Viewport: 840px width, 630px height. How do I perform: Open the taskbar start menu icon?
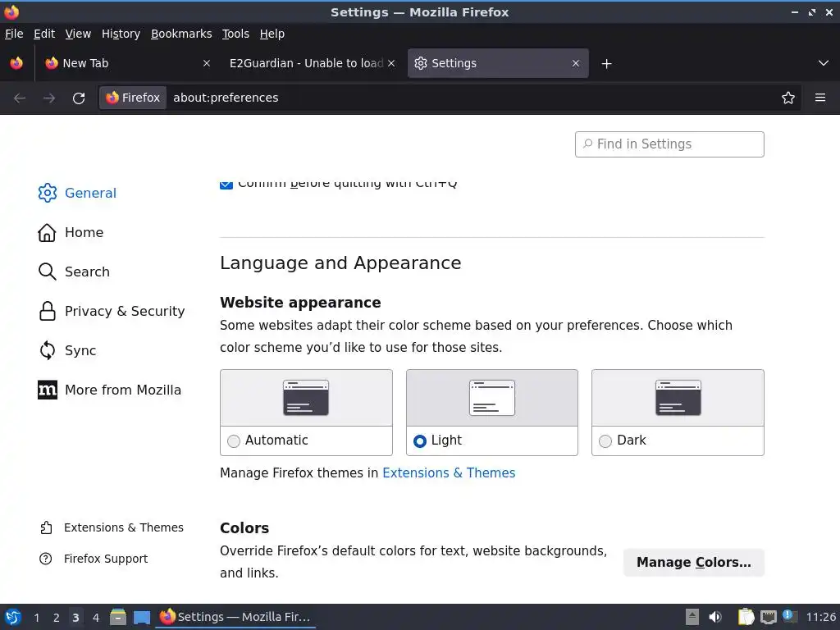(13, 617)
